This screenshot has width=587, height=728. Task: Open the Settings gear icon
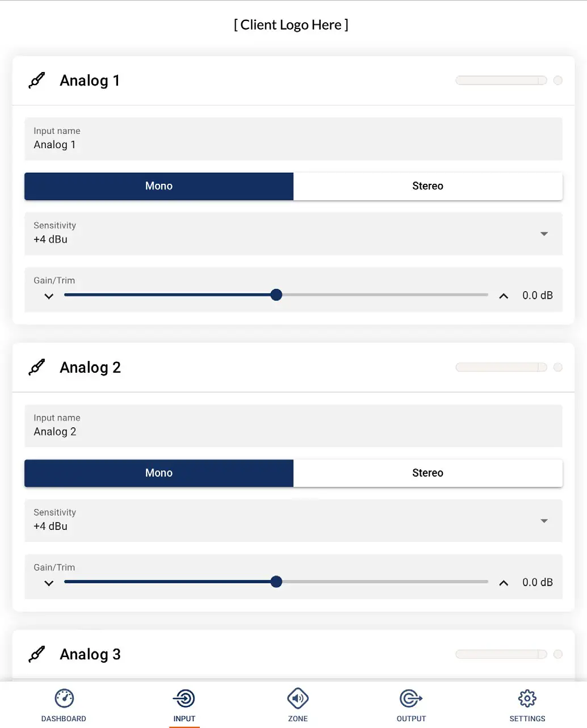tap(527, 699)
